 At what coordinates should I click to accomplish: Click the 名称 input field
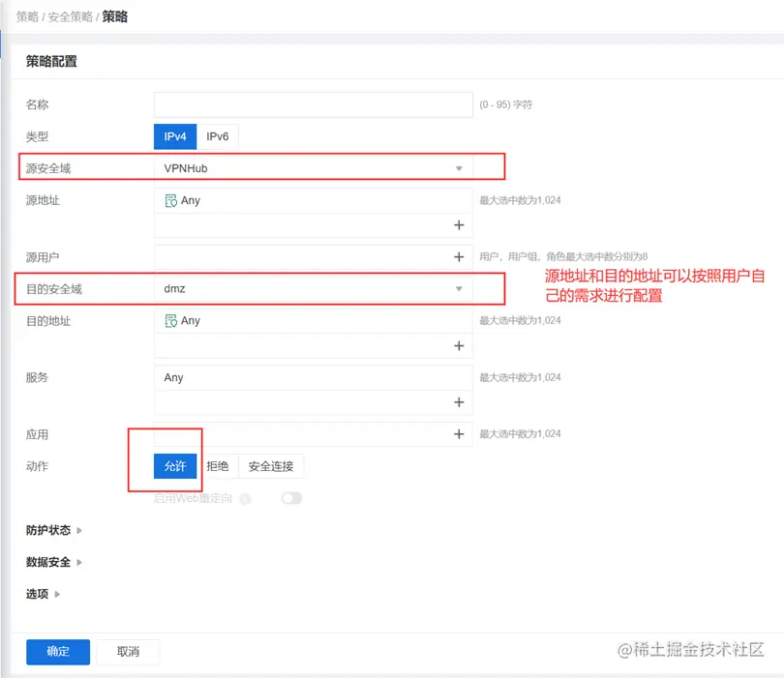(x=313, y=104)
